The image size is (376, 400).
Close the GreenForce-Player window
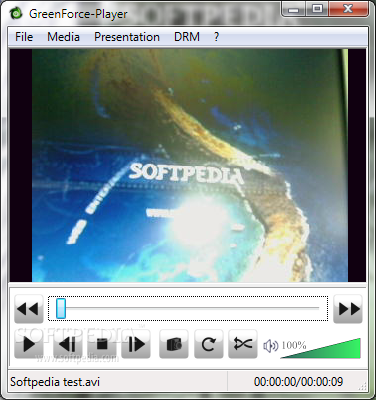348,9
